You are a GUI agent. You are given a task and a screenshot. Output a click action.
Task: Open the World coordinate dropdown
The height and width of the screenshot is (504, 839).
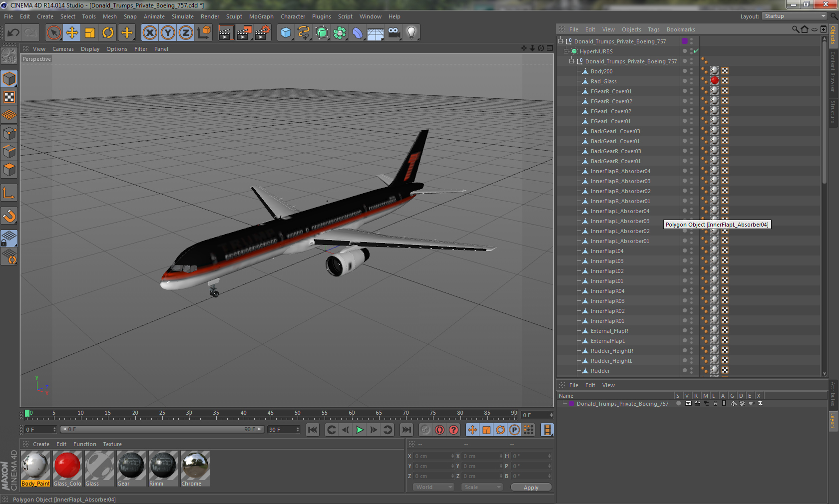(x=433, y=487)
